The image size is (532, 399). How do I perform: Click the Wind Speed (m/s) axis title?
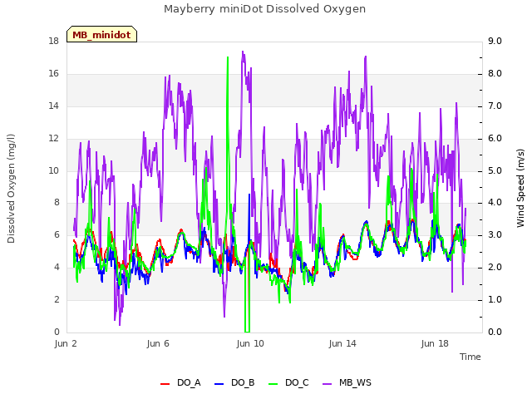pyautogui.click(x=520, y=188)
